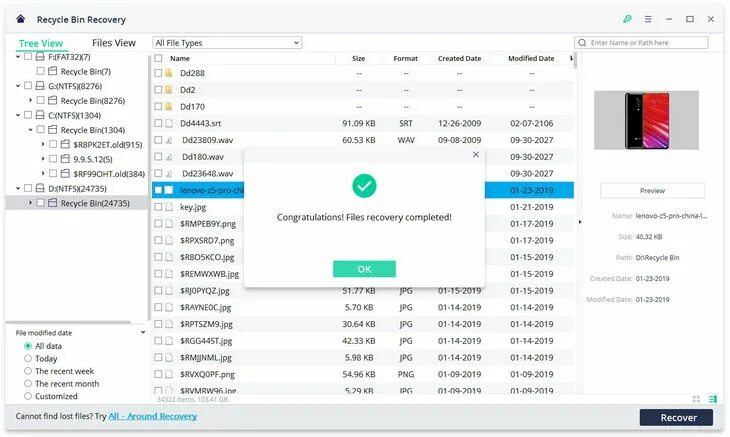Select the $RVXQ0PF.png file row
The image size is (730, 437).
[x=363, y=374]
